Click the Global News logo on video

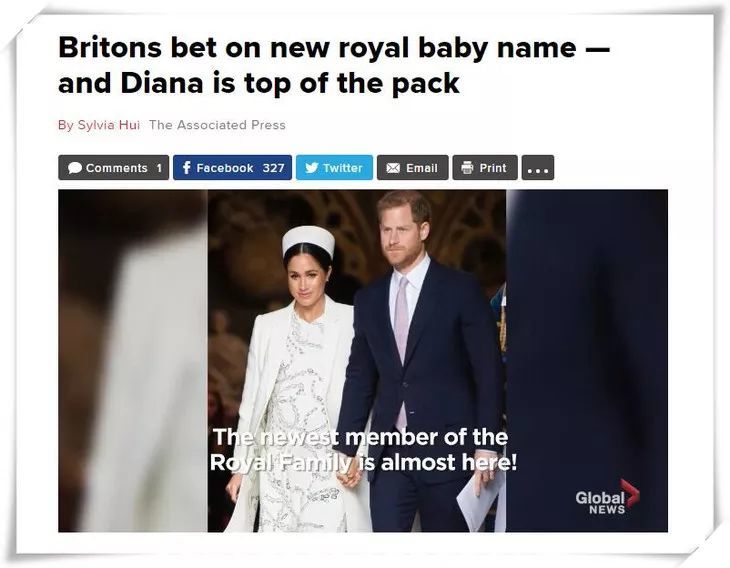click(607, 497)
